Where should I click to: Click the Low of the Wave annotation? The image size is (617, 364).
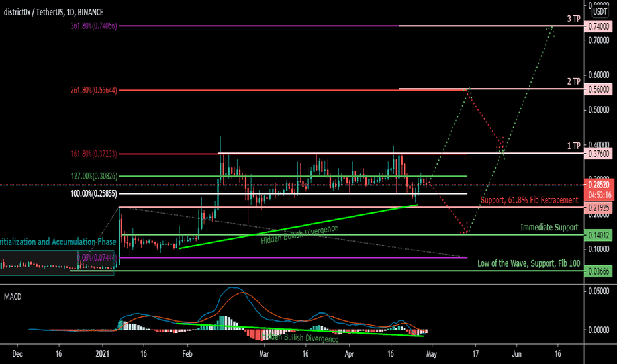pos(528,263)
